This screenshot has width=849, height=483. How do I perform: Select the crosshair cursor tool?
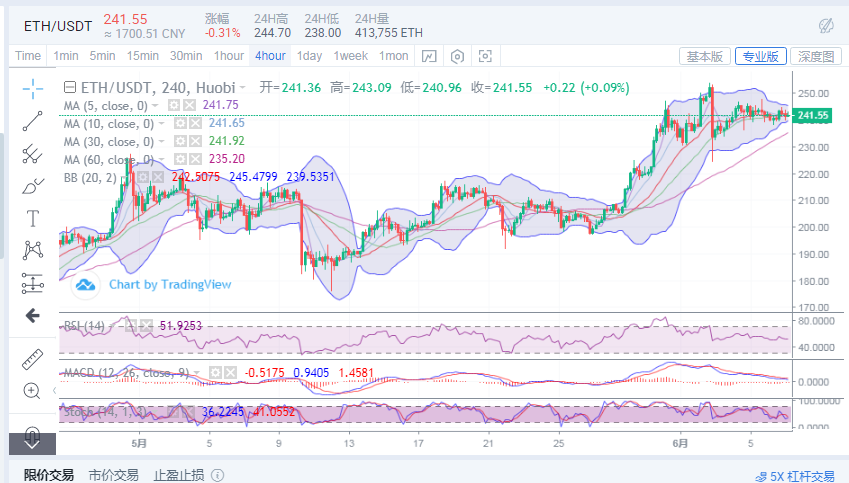(33, 88)
